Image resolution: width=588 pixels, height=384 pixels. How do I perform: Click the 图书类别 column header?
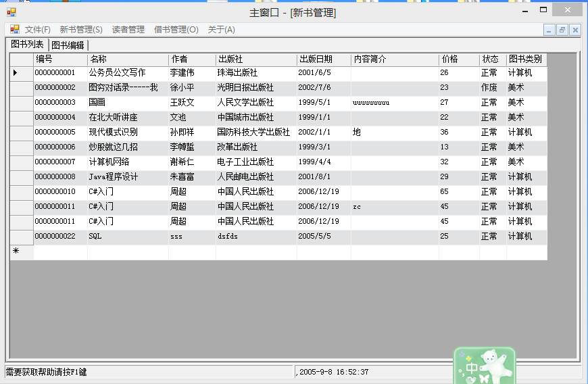(x=526, y=59)
